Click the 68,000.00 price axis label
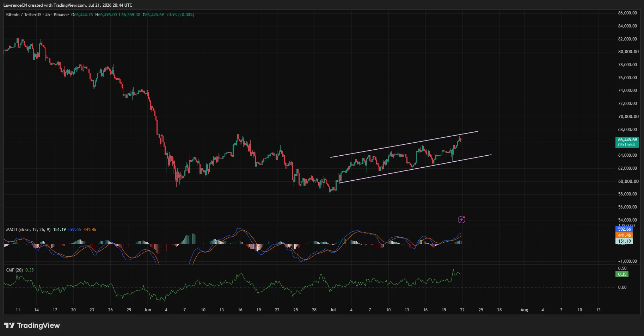Image resolution: width=644 pixels, height=336 pixels. tap(627, 130)
